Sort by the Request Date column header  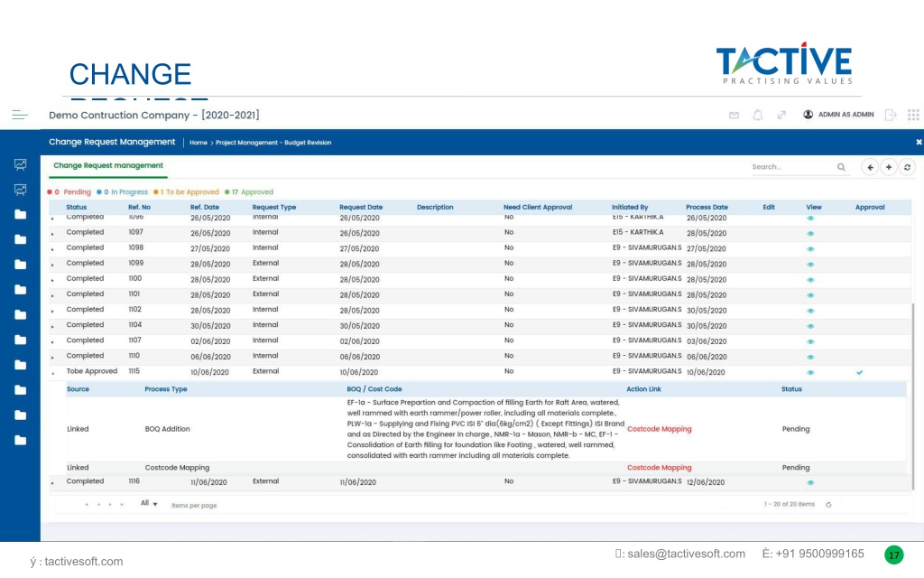point(361,208)
